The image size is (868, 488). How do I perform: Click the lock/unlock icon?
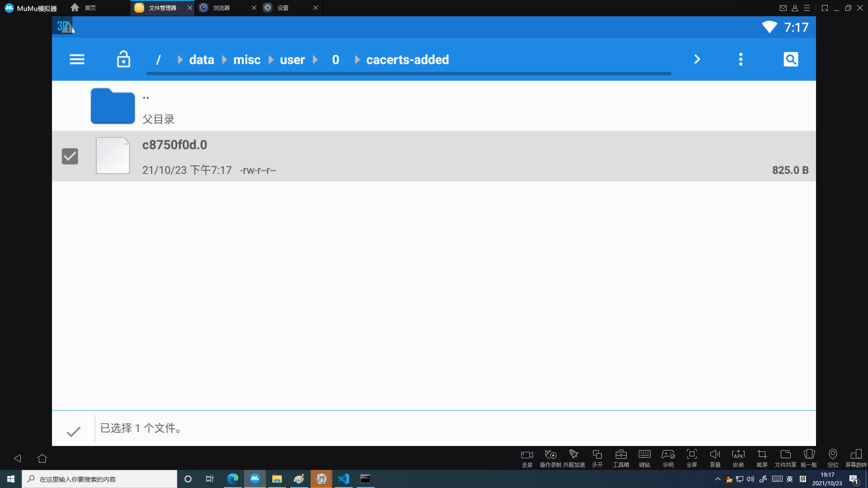(123, 59)
